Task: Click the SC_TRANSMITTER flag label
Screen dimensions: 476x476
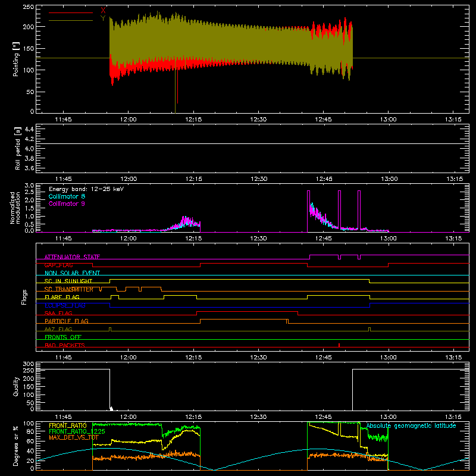Action: pos(68,289)
